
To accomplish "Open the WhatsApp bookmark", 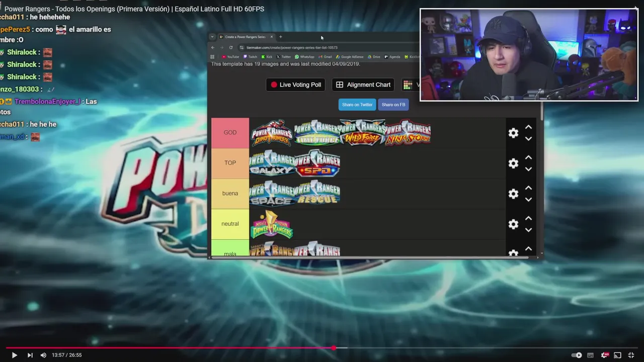I will [x=305, y=57].
